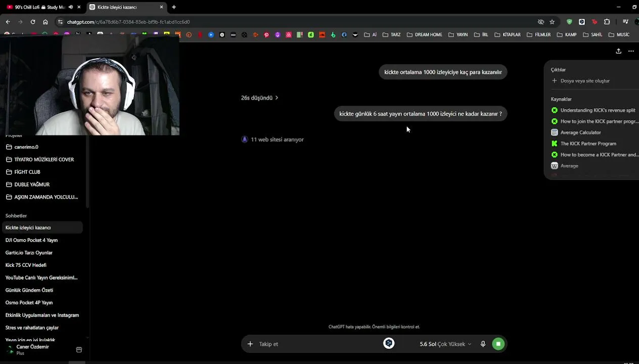Open the DUBLE YAĞMUR project
639x364 pixels.
(x=43, y=185)
